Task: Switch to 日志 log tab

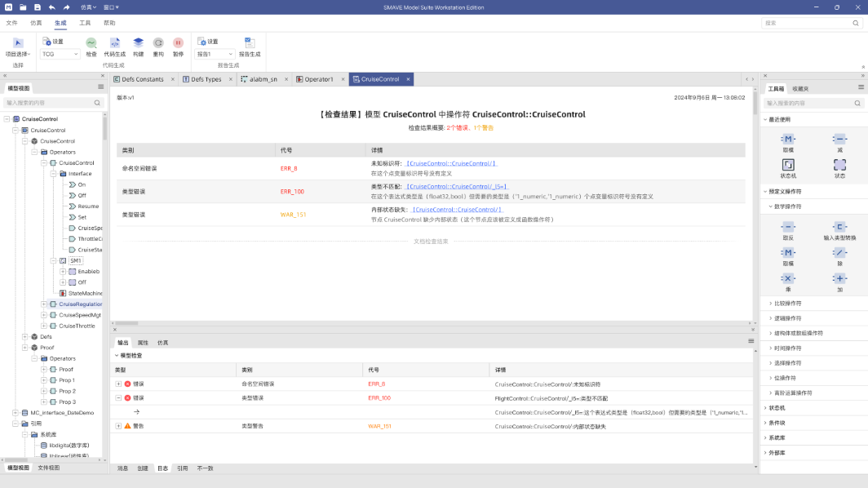Action: click(x=163, y=468)
